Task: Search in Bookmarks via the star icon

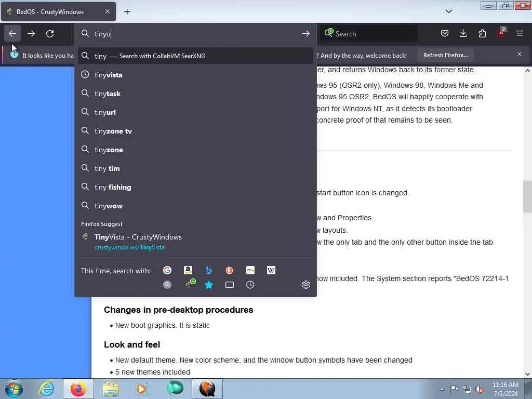Action: 209,285
